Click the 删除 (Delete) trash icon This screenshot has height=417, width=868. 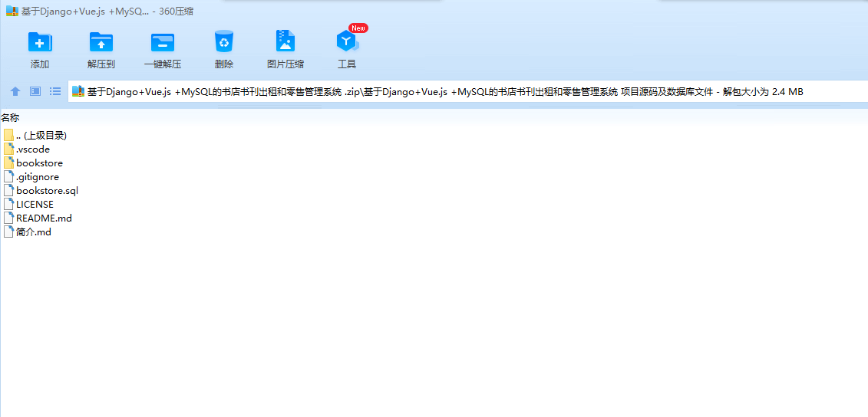coord(223,42)
